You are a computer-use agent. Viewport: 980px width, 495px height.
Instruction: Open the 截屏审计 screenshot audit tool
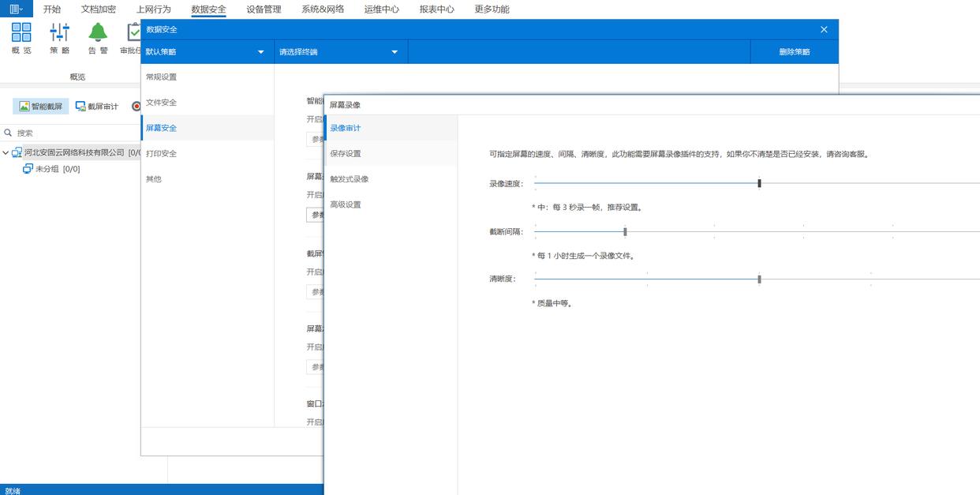(x=97, y=106)
